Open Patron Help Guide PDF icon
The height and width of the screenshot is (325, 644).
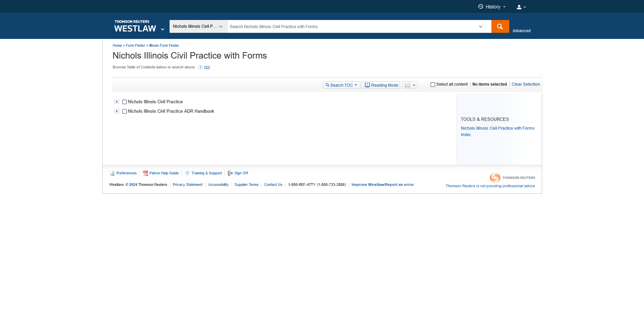[146, 173]
